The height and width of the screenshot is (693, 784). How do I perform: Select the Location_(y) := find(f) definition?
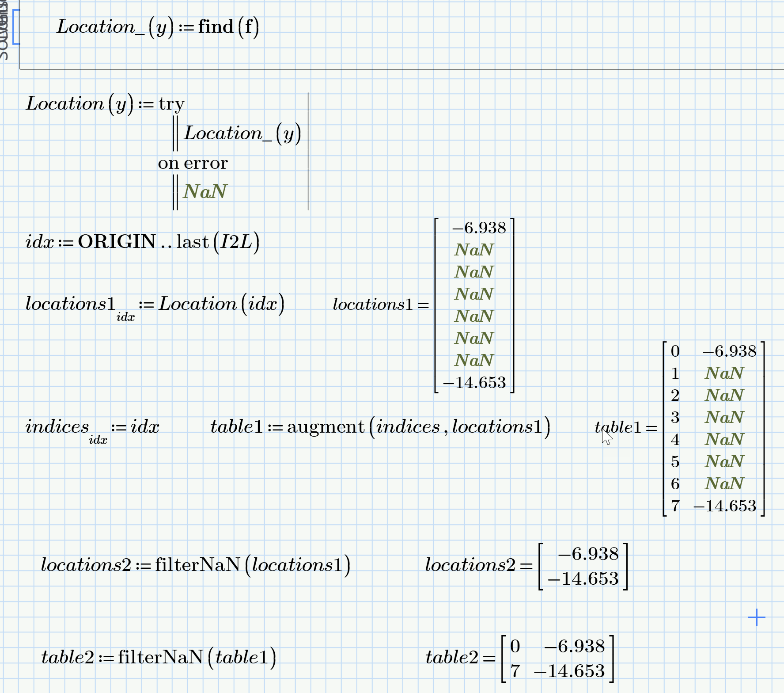[x=157, y=27]
